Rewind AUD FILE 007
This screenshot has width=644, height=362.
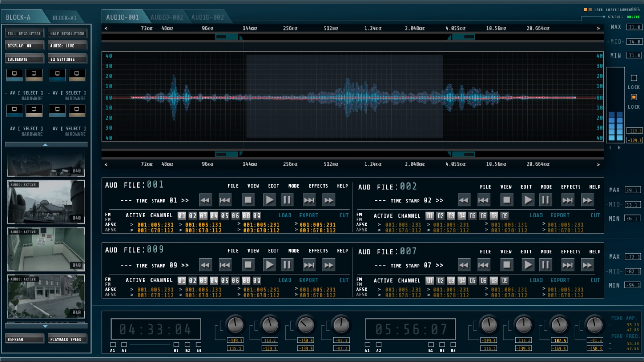(x=464, y=265)
